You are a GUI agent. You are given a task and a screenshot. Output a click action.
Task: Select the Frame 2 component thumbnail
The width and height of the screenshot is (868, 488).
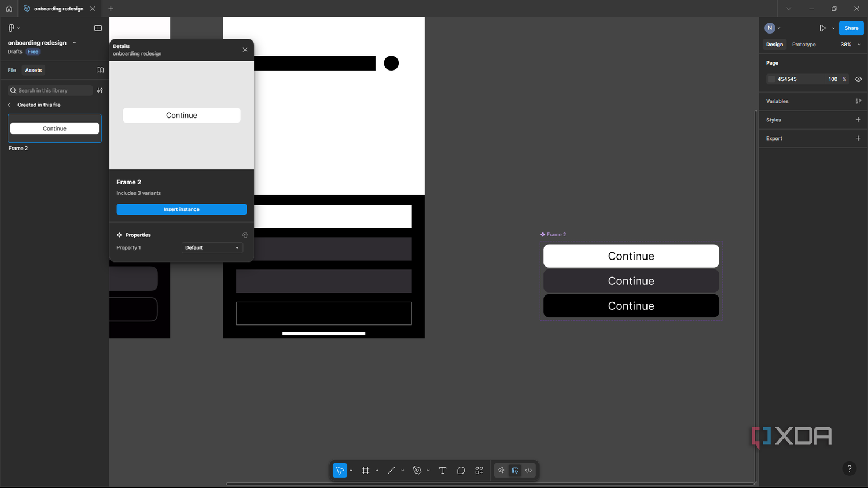[x=54, y=128]
